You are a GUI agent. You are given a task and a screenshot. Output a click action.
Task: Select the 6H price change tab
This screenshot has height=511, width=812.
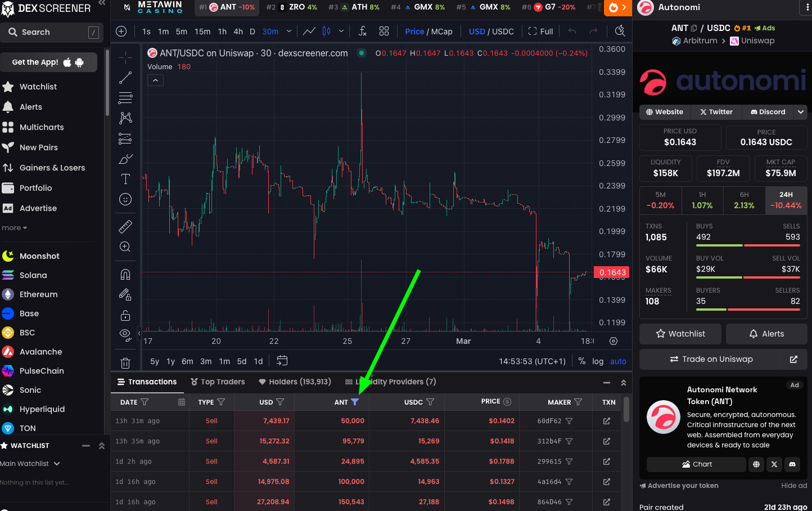tap(744, 200)
